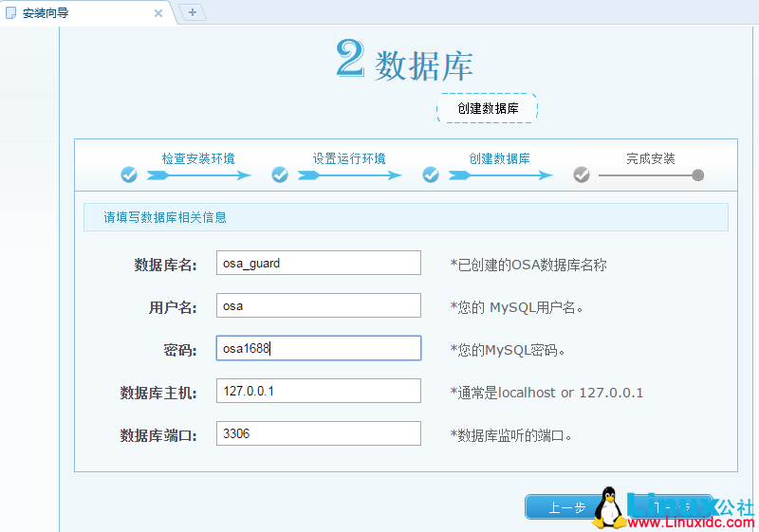759x532 pixels.
Task: Click the hint 您的MySQL密码
Action: (x=508, y=350)
